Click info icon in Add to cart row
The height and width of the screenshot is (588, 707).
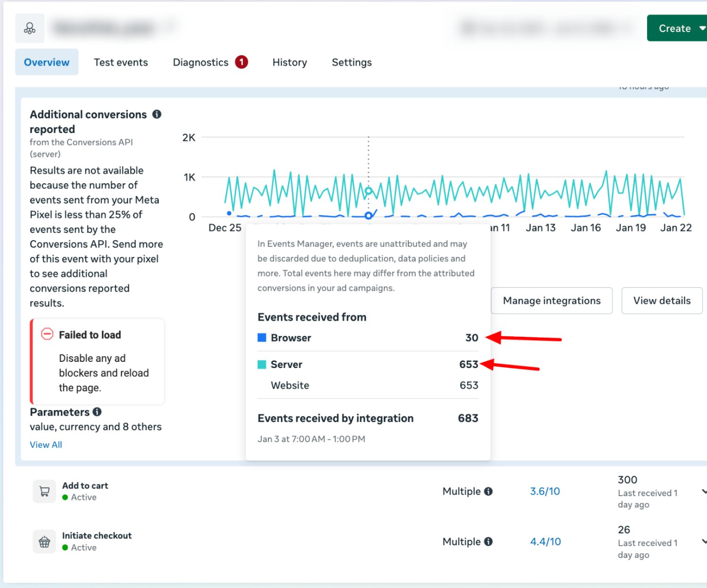pyautogui.click(x=488, y=491)
